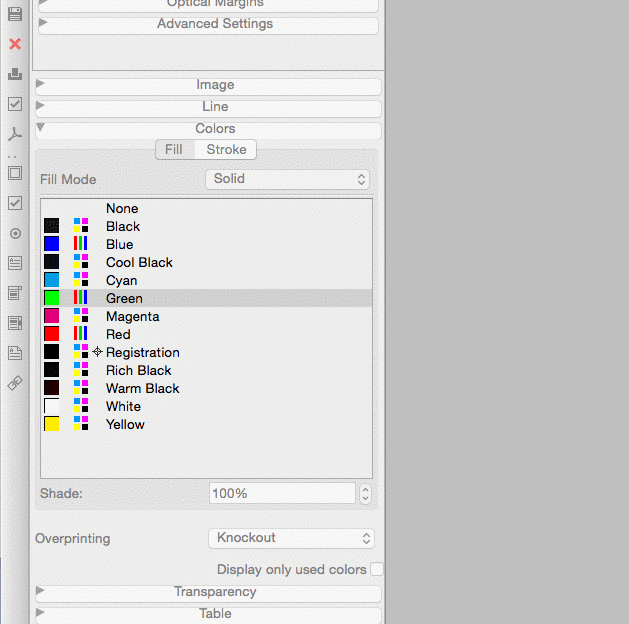
Task: Click the red X close icon
Action: (15, 44)
